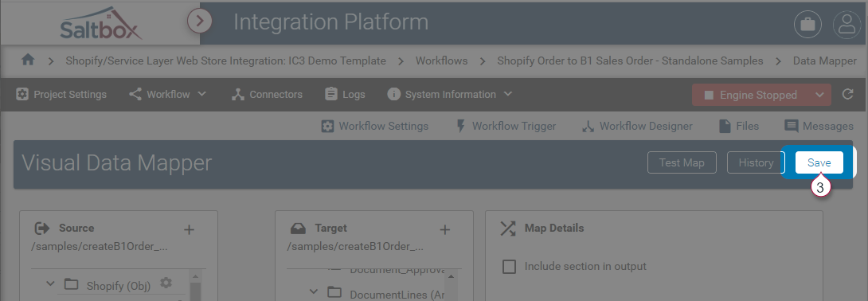Image resolution: width=868 pixels, height=301 pixels.
Task: Save the data map
Action: 819,162
